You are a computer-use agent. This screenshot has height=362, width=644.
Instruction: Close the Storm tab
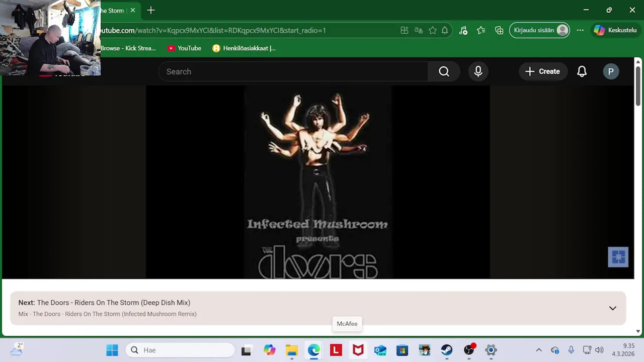[133, 10]
